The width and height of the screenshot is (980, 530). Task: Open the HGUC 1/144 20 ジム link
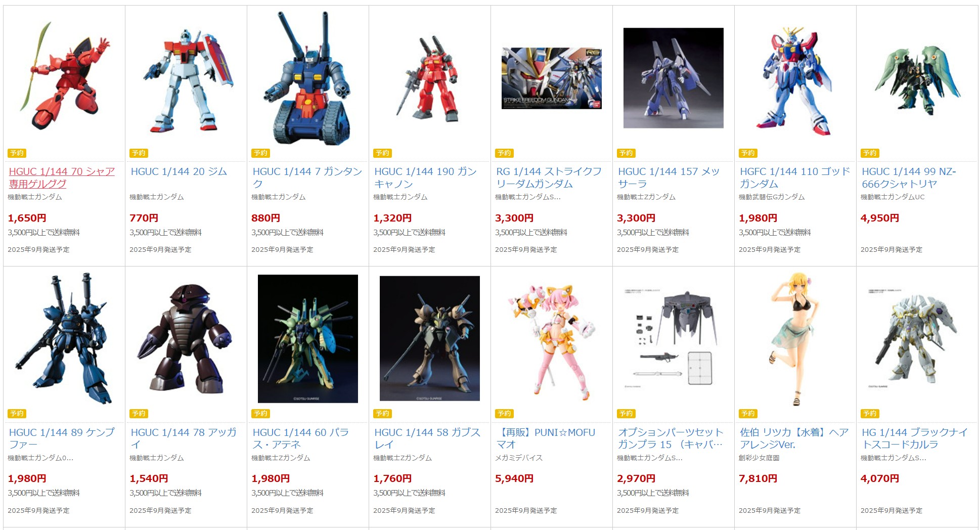179,171
